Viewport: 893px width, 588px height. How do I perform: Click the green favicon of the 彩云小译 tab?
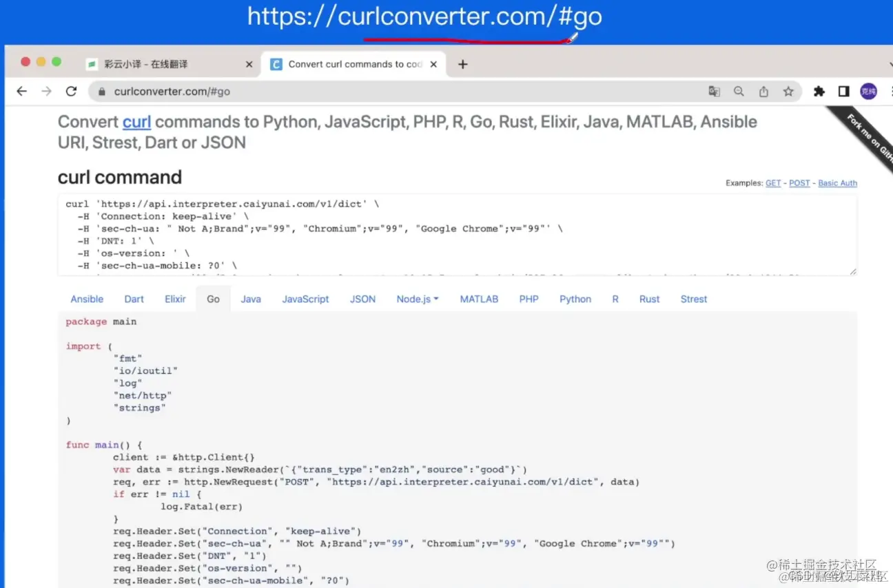coord(92,64)
